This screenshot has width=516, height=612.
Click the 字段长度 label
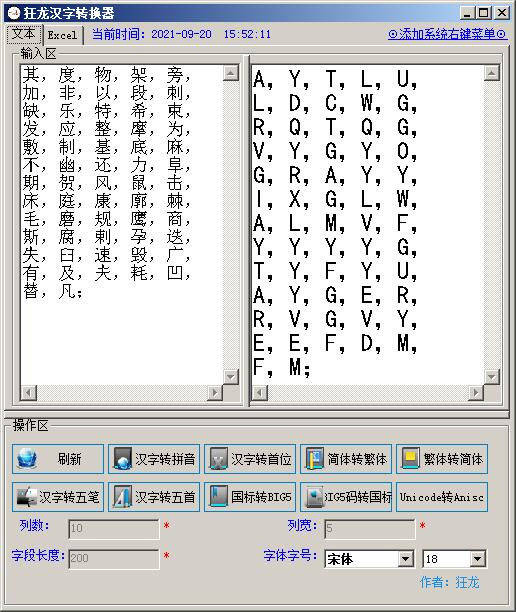tap(38, 555)
